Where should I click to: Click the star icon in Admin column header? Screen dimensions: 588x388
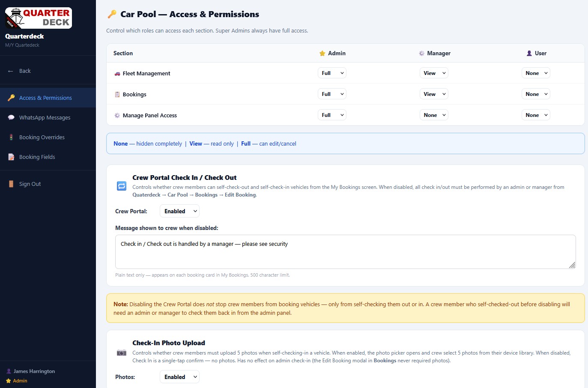322,54
